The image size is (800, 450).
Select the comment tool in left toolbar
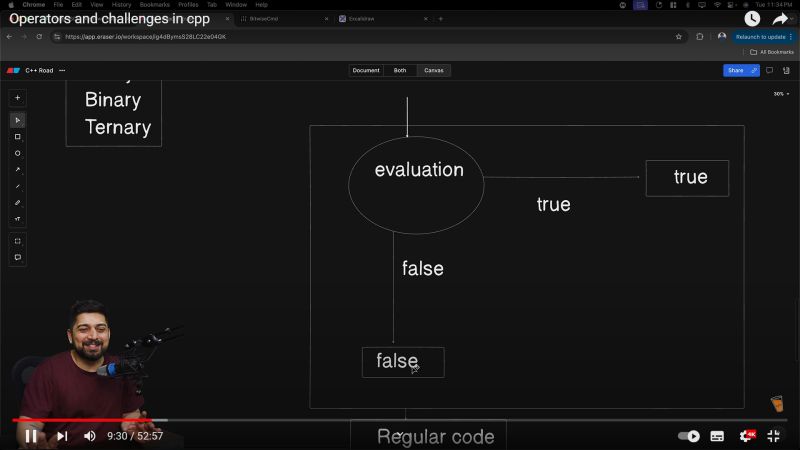click(x=17, y=257)
